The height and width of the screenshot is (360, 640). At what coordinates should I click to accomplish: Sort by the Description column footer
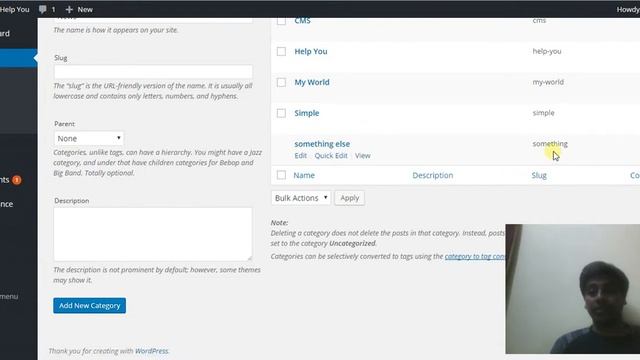(433, 176)
